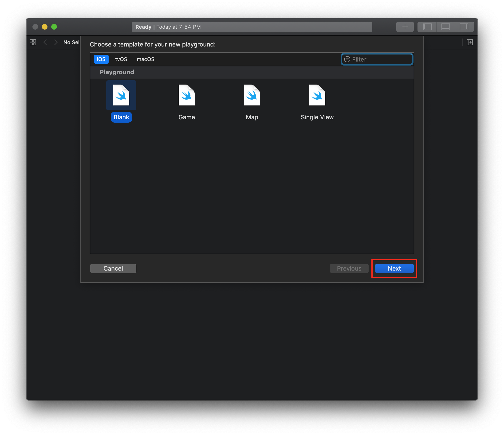
Task: Go forward with right chevron
Action: coord(56,42)
